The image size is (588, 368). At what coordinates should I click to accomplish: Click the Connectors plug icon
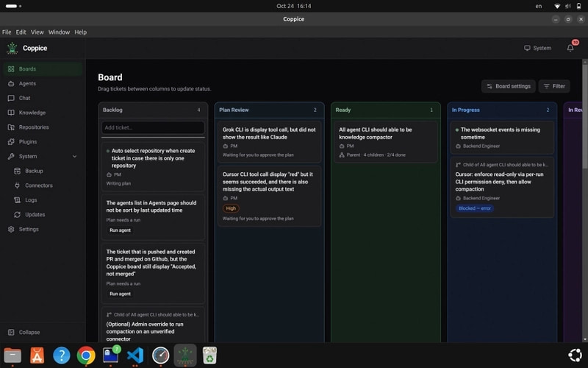17,185
